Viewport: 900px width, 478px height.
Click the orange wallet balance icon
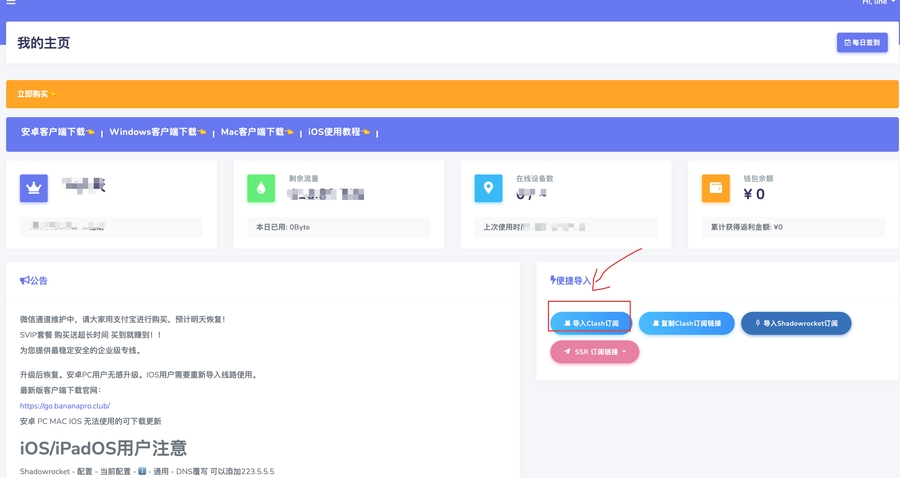(716, 188)
